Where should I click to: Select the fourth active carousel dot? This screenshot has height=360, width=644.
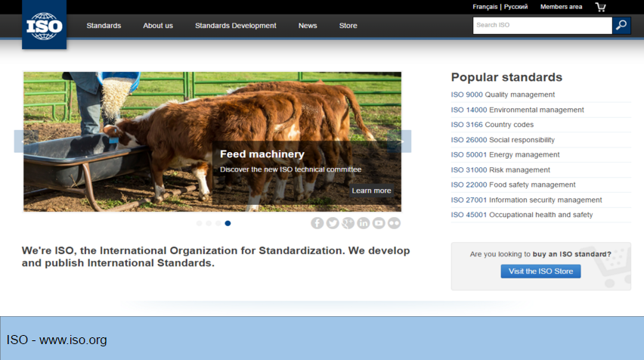228,223
